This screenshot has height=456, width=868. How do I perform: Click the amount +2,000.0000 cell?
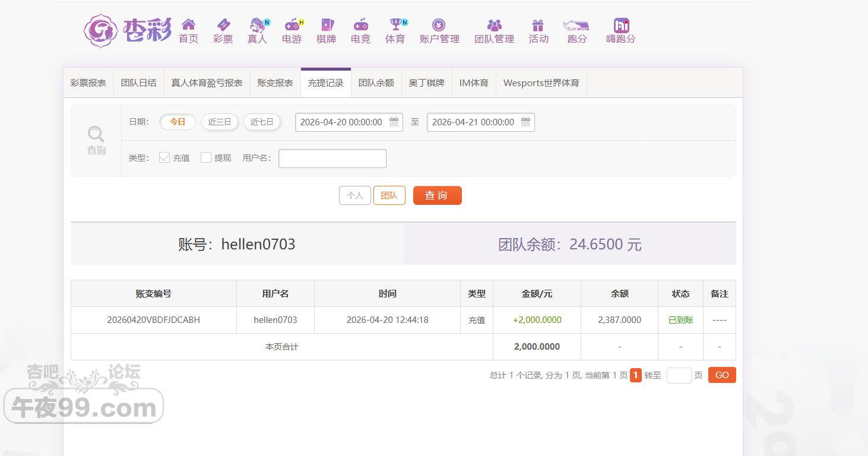coord(537,320)
